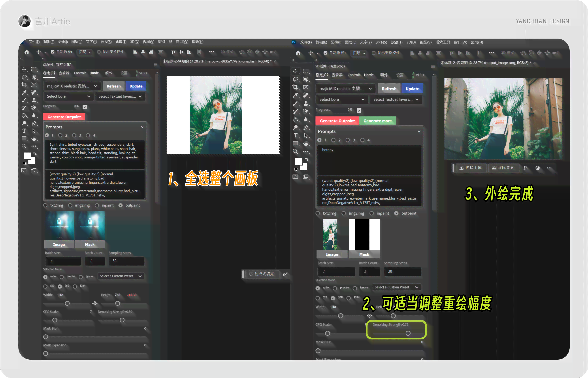Click Home icon in left window options bar
This screenshot has height=378, width=588.
tap(27, 52)
